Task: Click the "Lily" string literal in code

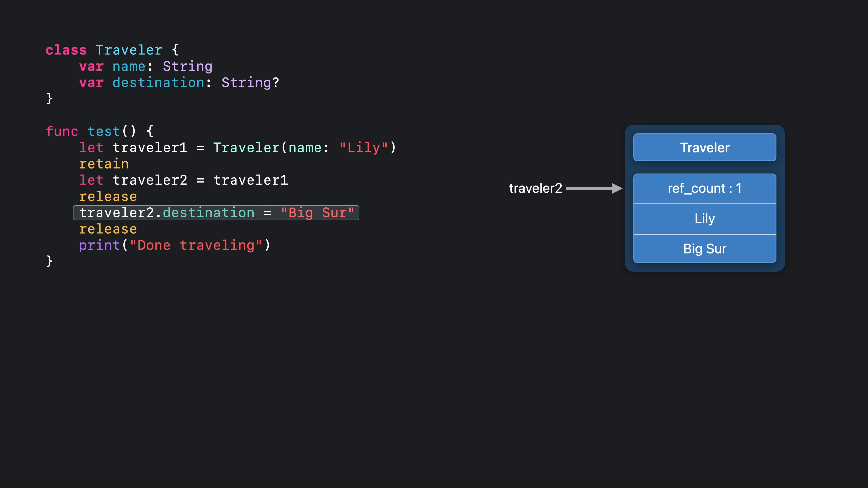Action: 363,148
